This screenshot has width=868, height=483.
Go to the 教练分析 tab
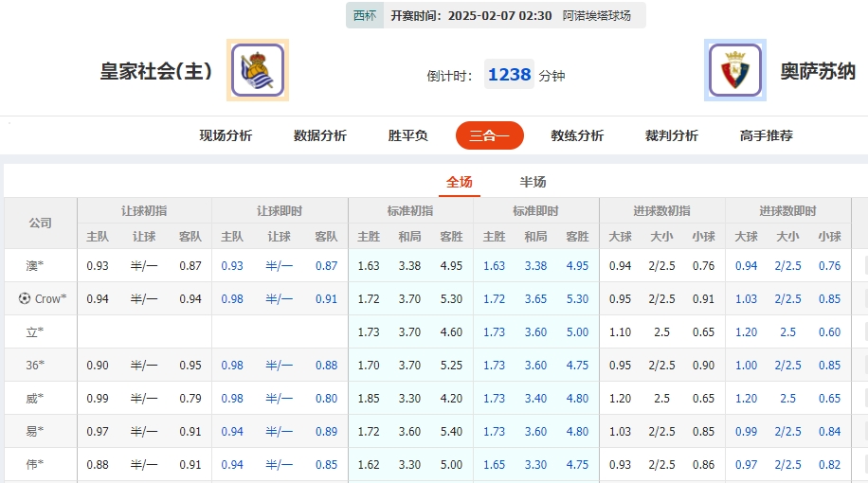tap(577, 135)
